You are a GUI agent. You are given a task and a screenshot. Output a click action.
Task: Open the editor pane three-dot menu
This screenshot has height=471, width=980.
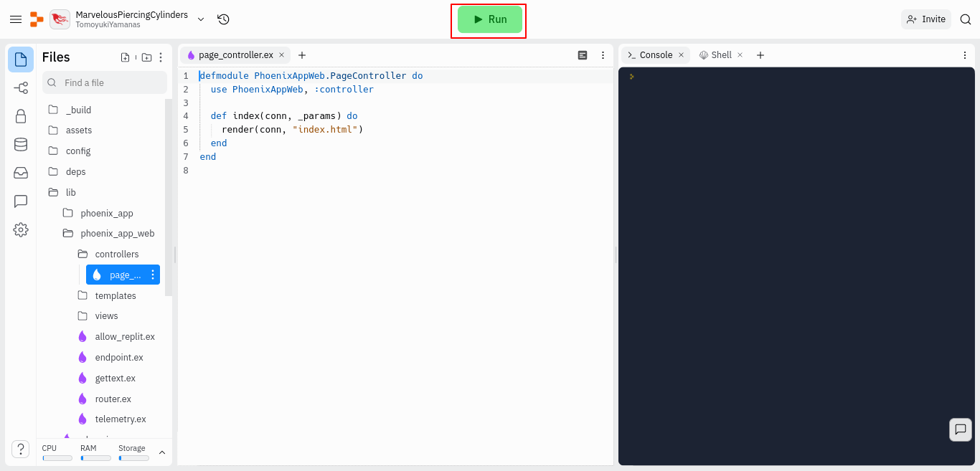603,55
